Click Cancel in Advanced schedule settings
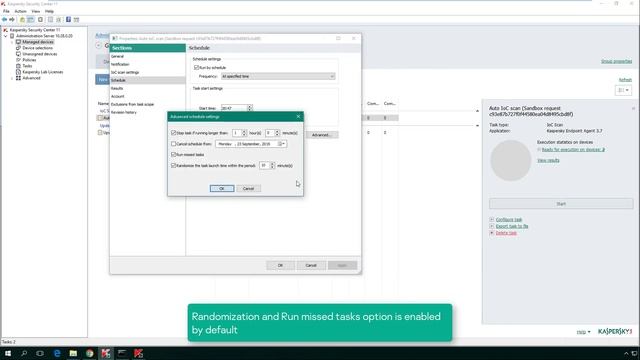 [x=248, y=189]
